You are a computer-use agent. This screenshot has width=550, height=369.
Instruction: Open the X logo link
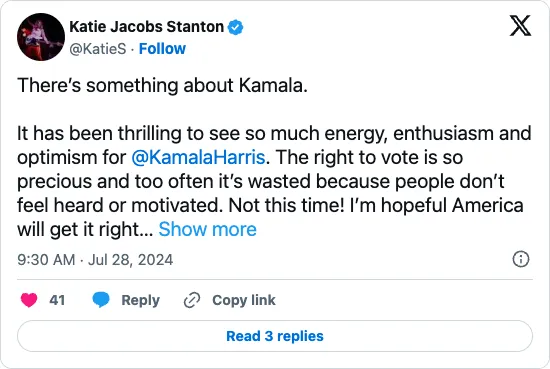click(x=520, y=26)
